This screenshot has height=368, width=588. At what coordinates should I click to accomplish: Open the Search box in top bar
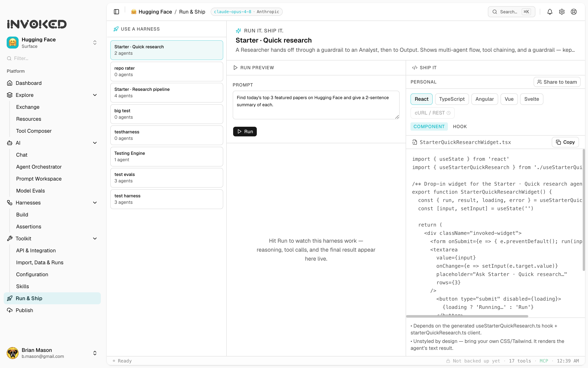point(511,12)
